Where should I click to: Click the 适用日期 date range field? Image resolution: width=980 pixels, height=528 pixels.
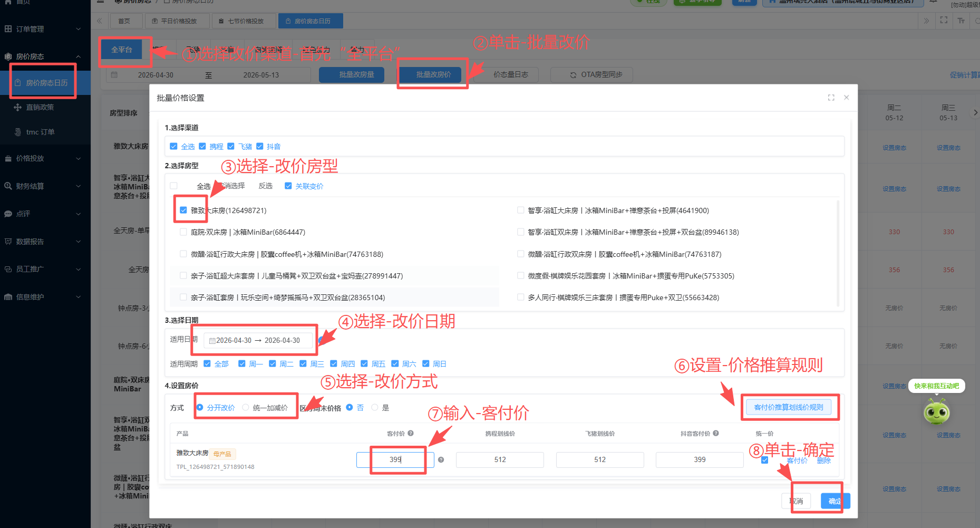[x=258, y=340]
